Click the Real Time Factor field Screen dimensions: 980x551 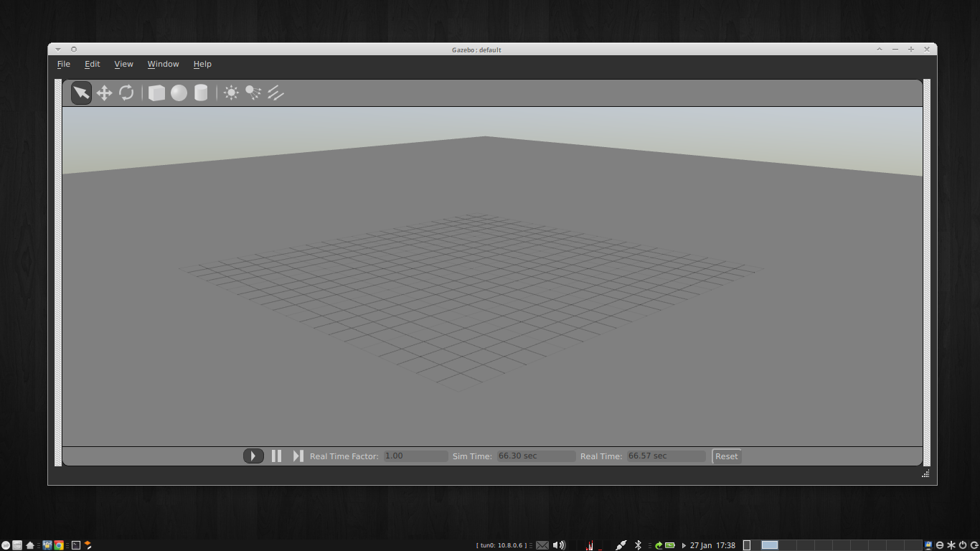[416, 456]
